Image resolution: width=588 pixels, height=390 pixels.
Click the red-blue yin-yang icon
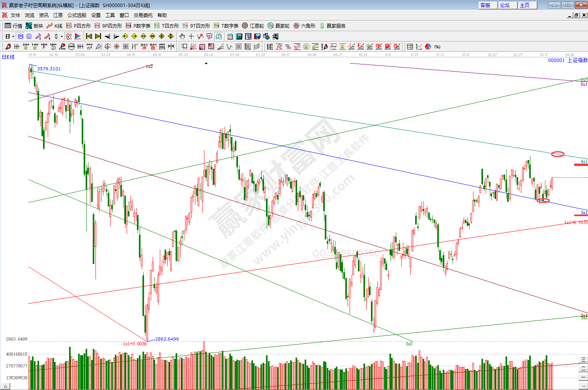[x=428, y=47]
